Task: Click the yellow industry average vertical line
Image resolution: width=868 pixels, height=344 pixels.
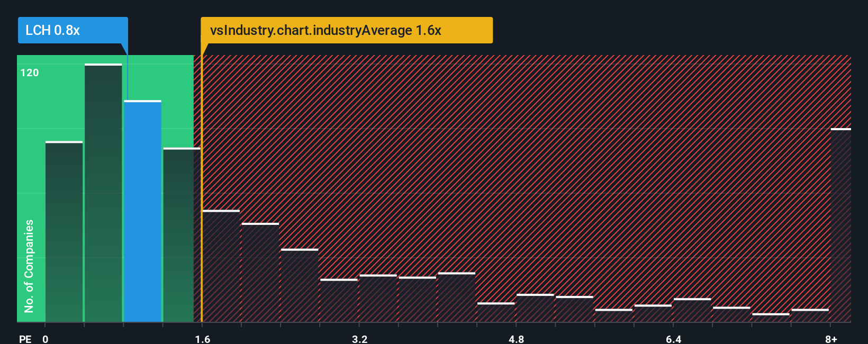Action: [202, 188]
